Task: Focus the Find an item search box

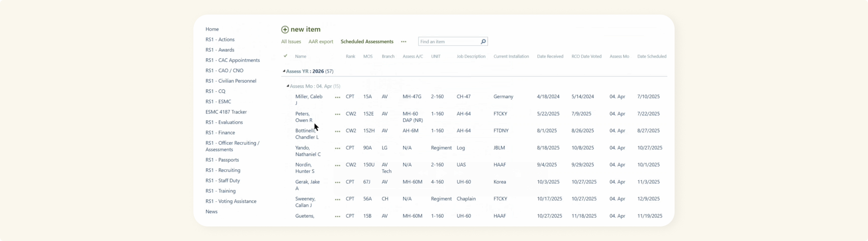Action: coord(449,41)
